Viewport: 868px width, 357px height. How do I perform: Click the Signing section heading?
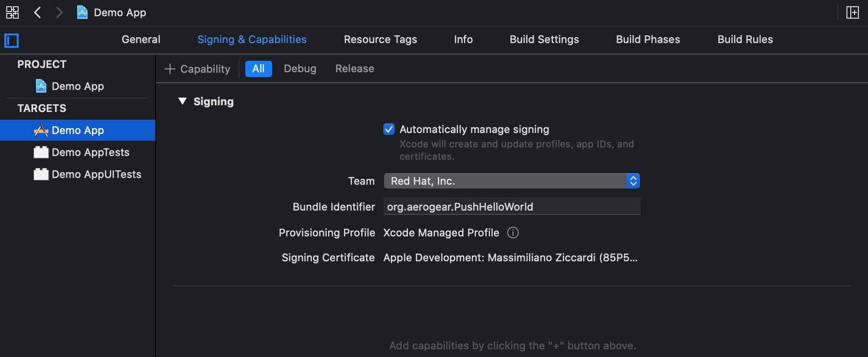(214, 101)
